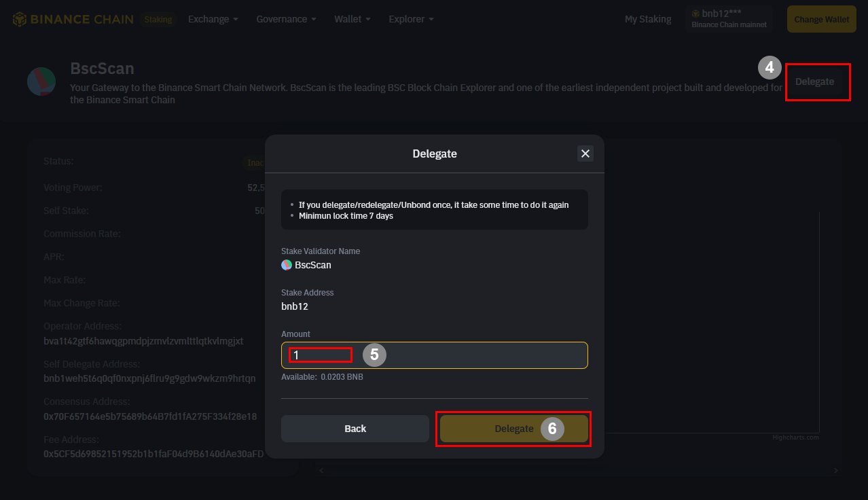
Task: Click the Delegate button in validator header
Action: (814, 82)
